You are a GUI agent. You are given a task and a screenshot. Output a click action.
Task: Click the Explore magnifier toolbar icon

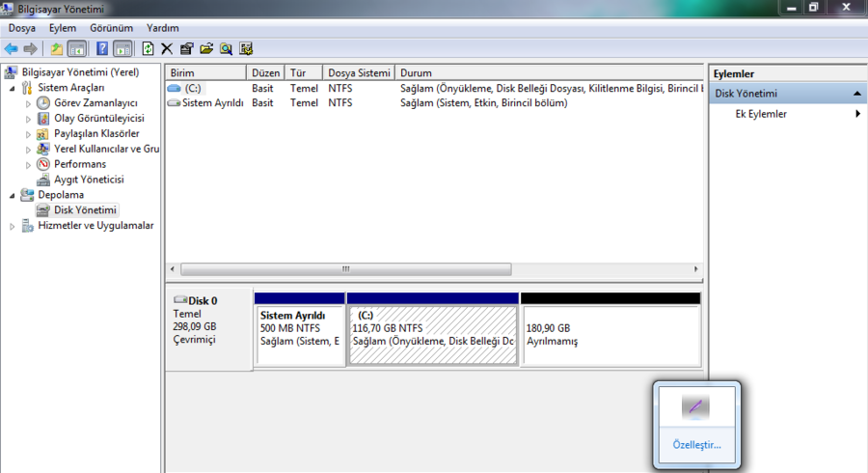tap(226, 48)
